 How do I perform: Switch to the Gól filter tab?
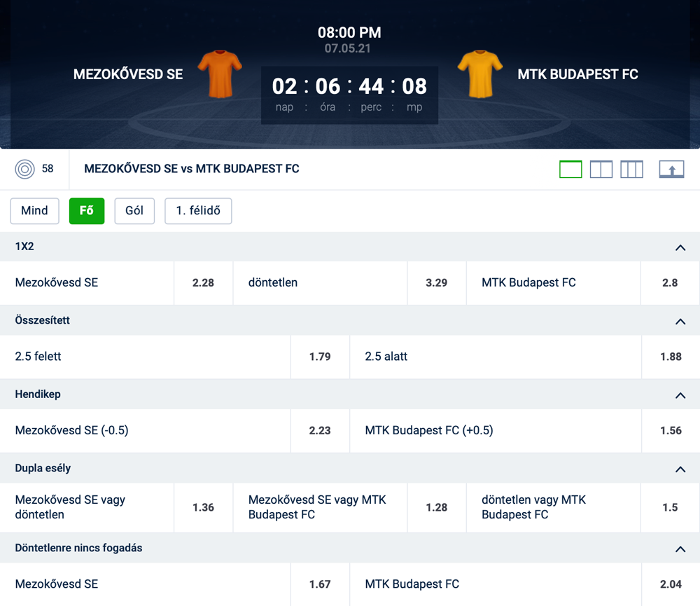point(134,211)
